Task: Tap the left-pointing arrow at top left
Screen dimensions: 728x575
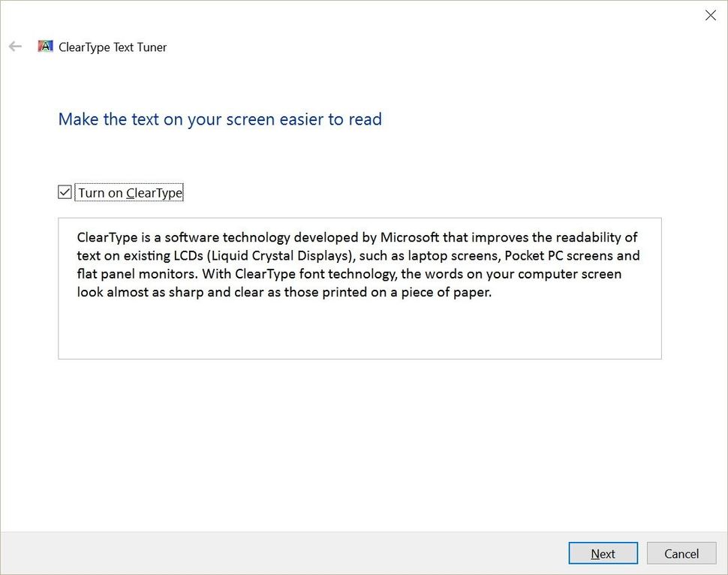Action: (x=15, y=46)
